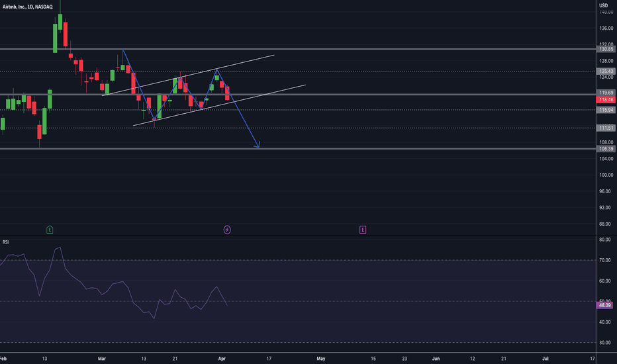Click the purple RSI value 48.09 label
The height and width of the screenshot is (364, 617).
tap(605, 305)
